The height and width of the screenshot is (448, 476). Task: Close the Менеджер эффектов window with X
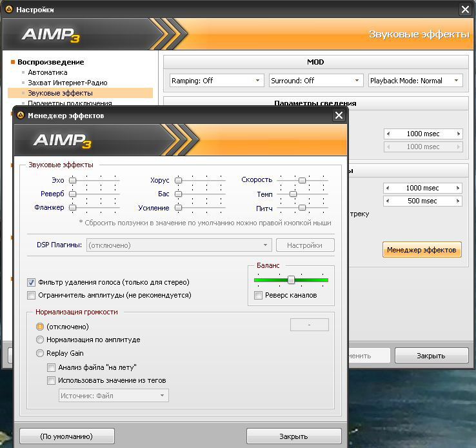(339, 116)
